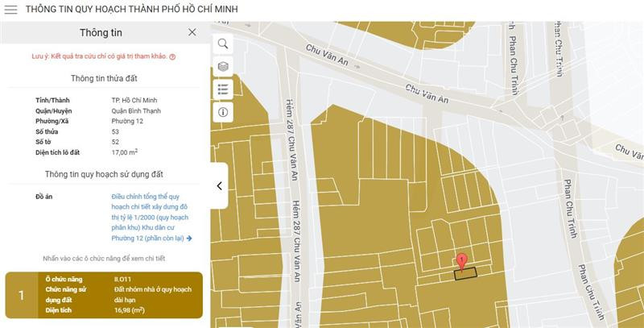Open the hamburger menu

10,10
